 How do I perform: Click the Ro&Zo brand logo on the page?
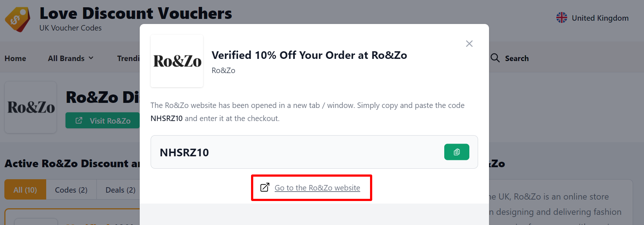click(x=31, y=107)
